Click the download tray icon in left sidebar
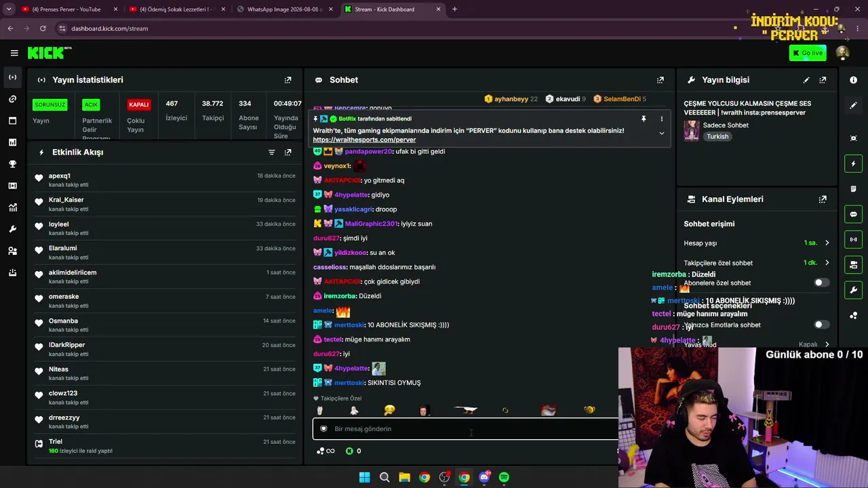 click(13, 272)
